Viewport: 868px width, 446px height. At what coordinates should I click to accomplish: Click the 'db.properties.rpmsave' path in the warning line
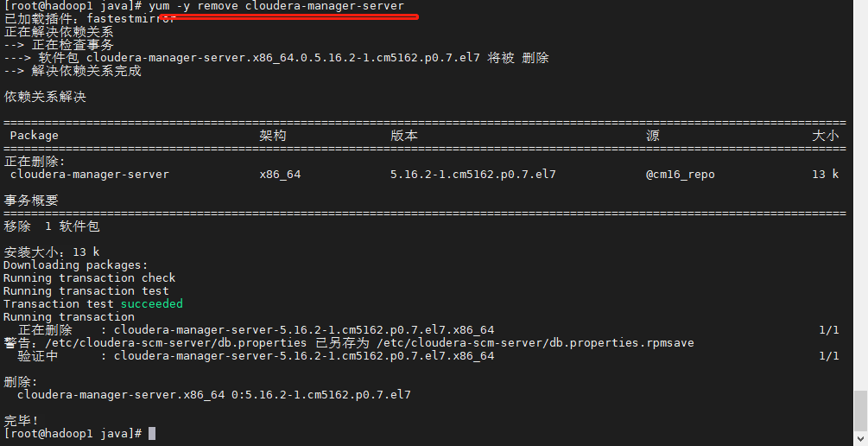click(x=622, y=342)
